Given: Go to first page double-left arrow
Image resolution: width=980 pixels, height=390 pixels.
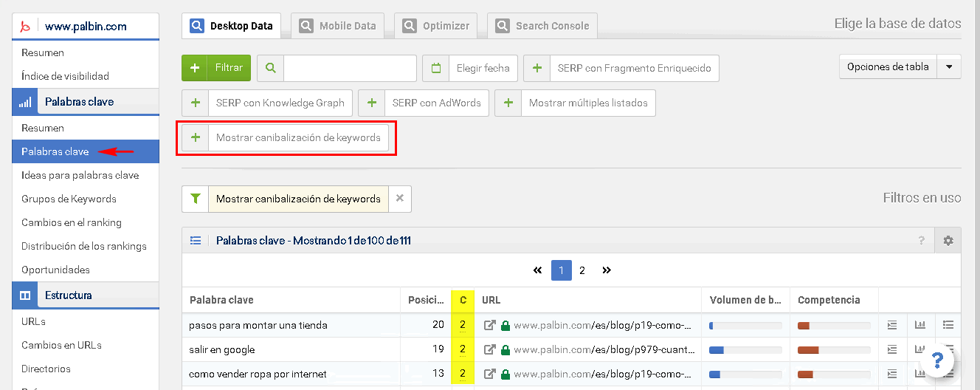Looking at the screenshot, I should point(538,270).
